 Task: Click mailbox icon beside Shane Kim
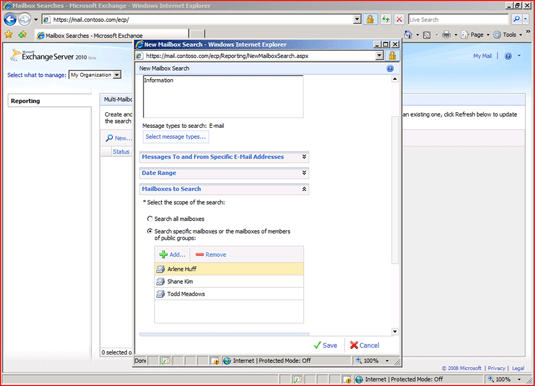pos(160,282)
